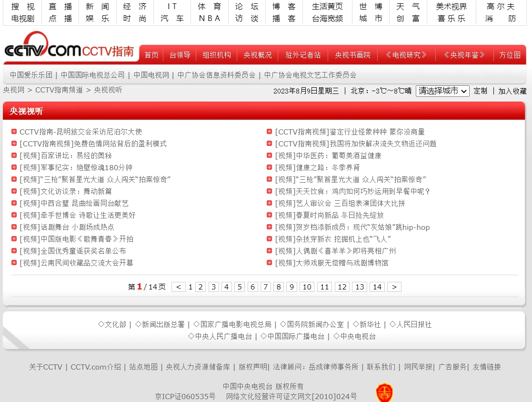
Task: Click 友情链接 footer link
Action: [487, 367]
